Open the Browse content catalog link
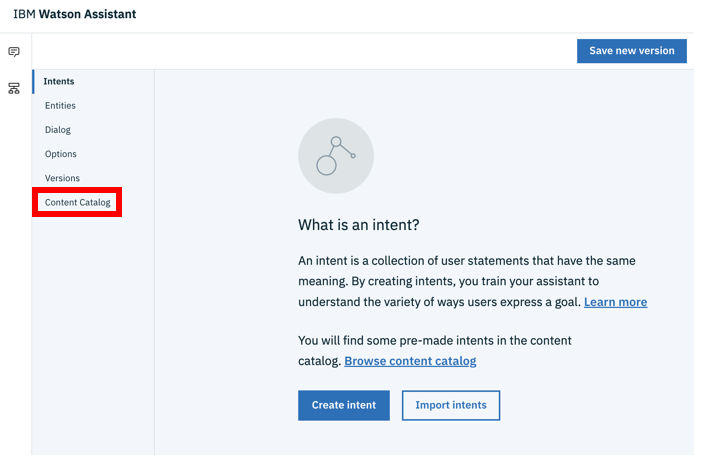Screen dimensions: 728x472 (410, 361)
